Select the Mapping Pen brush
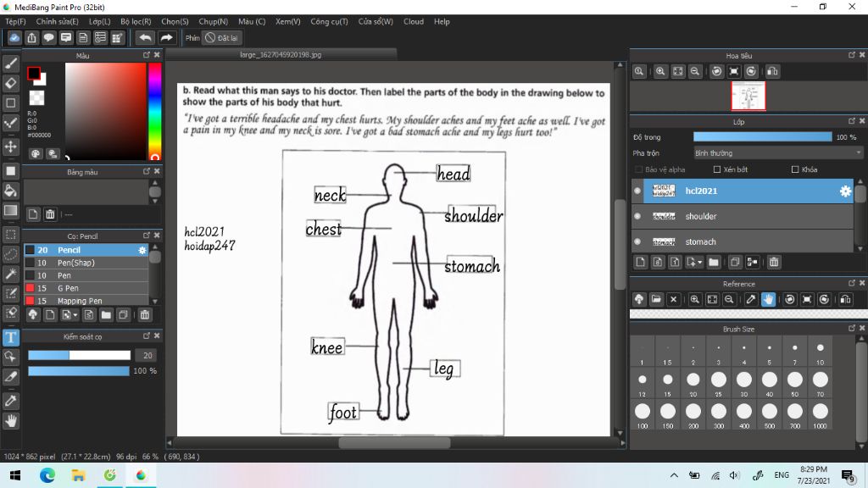 coord(86,301)
